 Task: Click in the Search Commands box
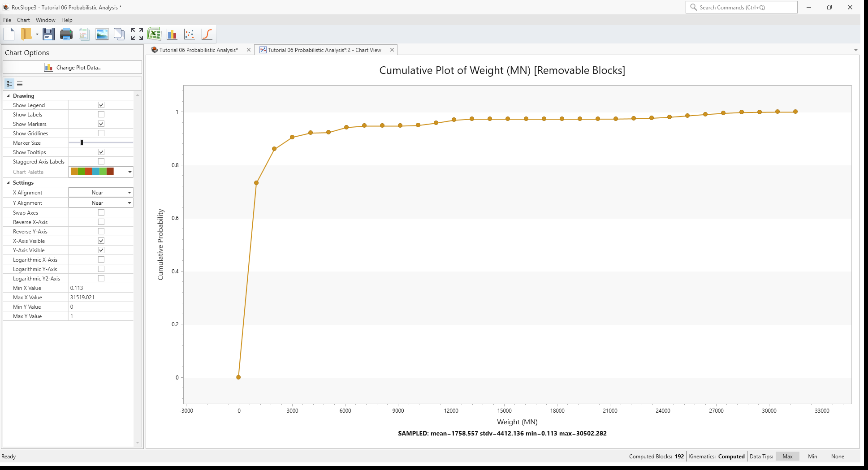(x=742, y=7)
